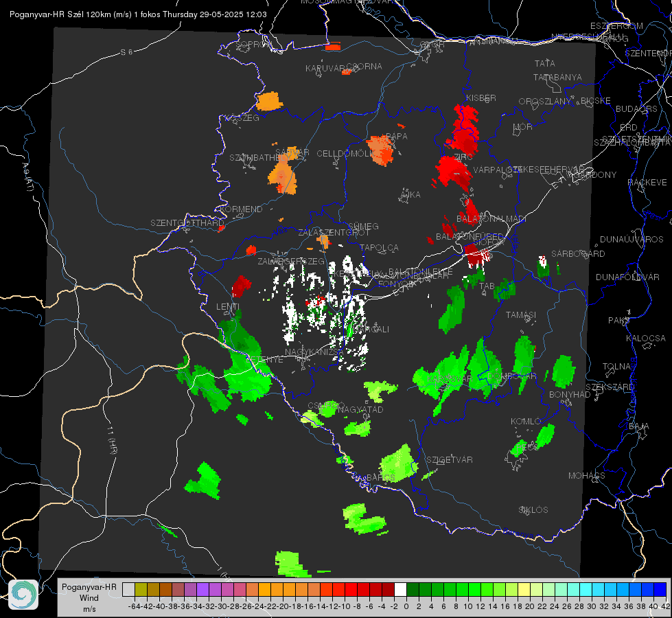672x618 pixels.
Task: Click the KÖRMEND city label
Action: click(x=241, y=209)
